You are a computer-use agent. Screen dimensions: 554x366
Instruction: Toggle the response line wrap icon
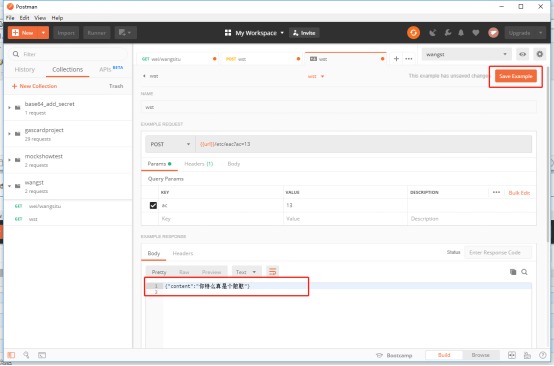coord(272,272)
